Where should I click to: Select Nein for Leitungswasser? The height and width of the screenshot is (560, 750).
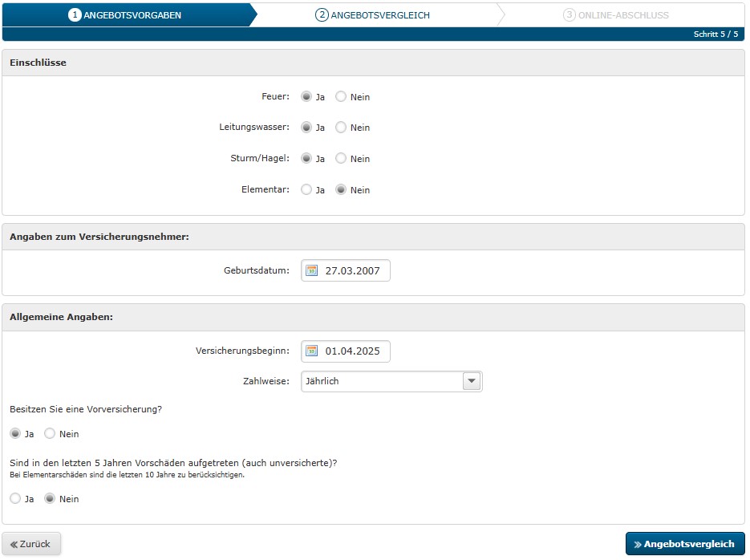pyautogui.click(x=341, y=128)
